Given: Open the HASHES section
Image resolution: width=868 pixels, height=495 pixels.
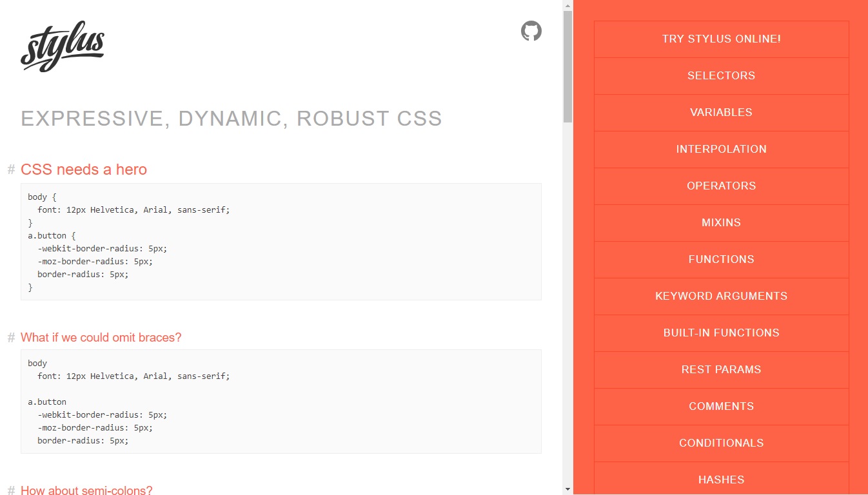Looking at the screenshot, I should [x=721, y=480].
